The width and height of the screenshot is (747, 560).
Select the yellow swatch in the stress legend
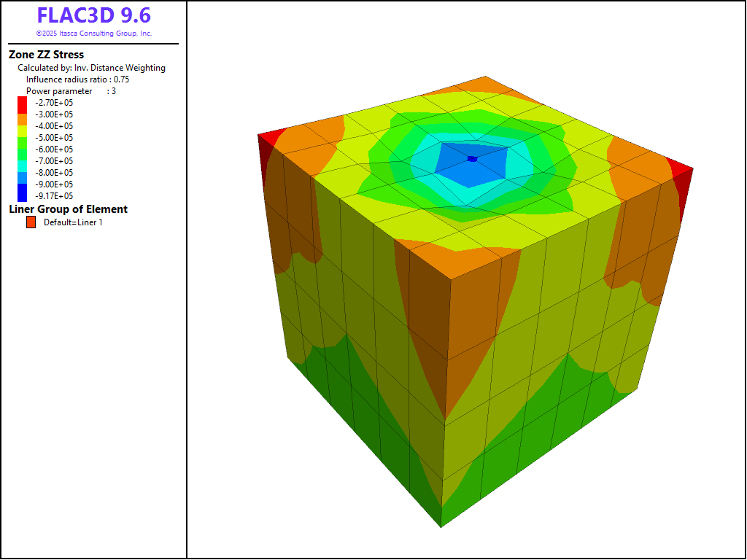(22, 126)
